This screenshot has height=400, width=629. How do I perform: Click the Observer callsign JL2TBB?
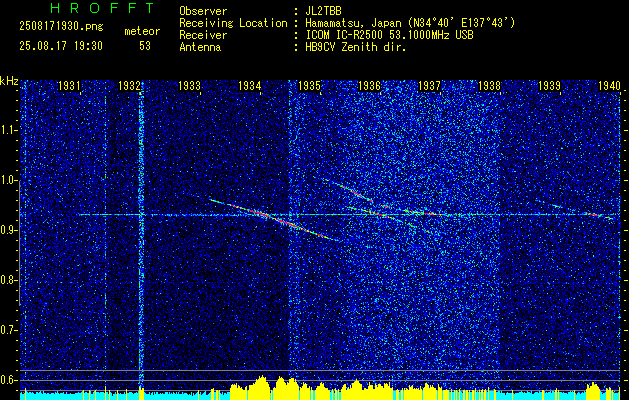pos(321,11)
